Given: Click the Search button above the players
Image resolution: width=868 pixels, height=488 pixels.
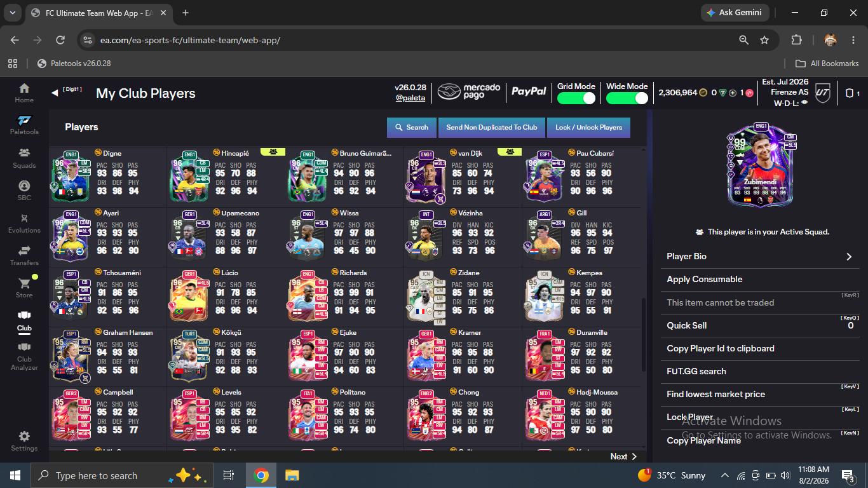Looking at the screenshot, I should (412, 127).
